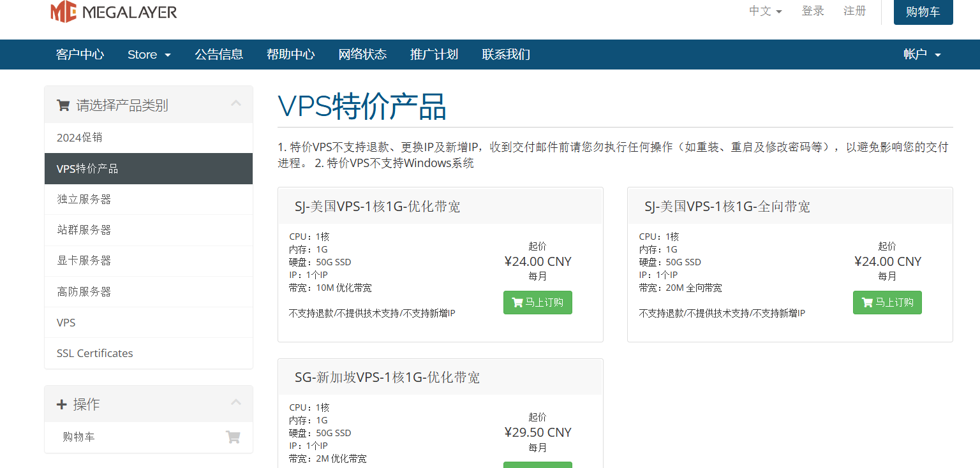This screenshot has width=980, height=468.
Task: Click the cart icon in 购物车 sidebar row
Action: (x=233, y=437)
